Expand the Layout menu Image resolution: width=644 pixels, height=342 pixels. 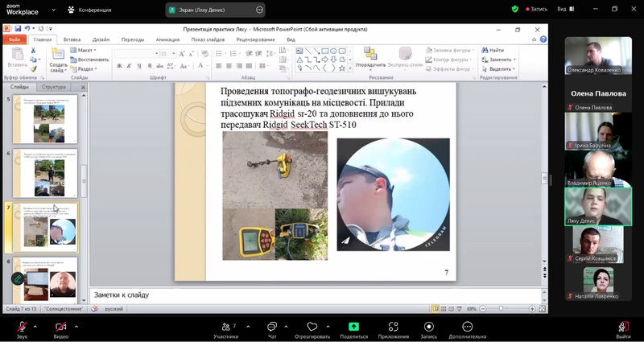pyautogui.click(x=84, y=50)
